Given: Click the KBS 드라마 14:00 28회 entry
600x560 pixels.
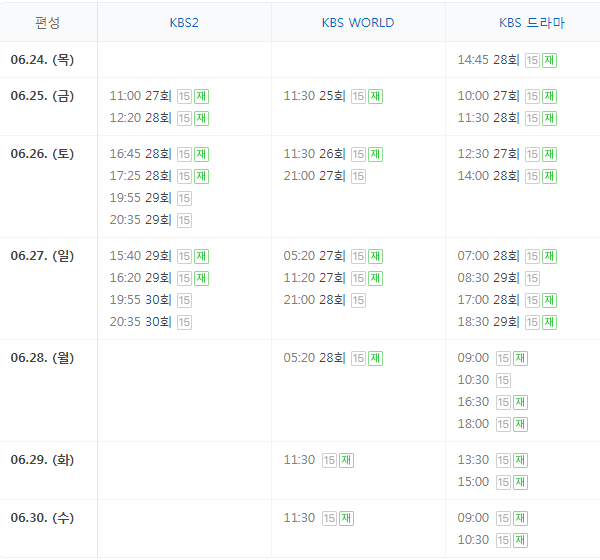Looking at the screenshot, I should coord(488,176).
